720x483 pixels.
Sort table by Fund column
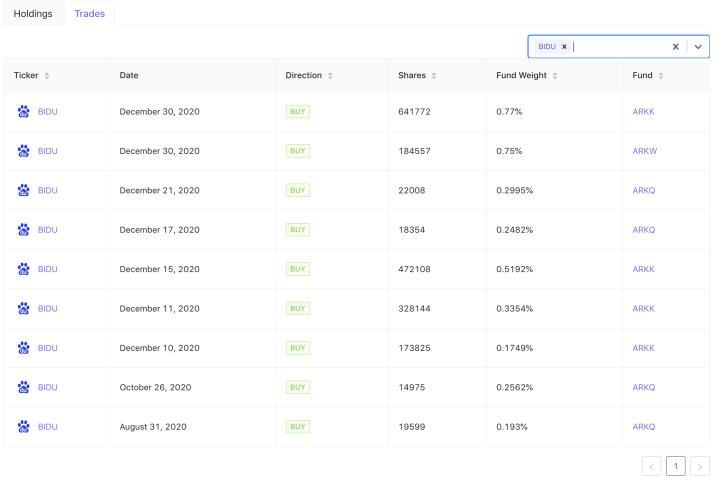coord(661,75)
